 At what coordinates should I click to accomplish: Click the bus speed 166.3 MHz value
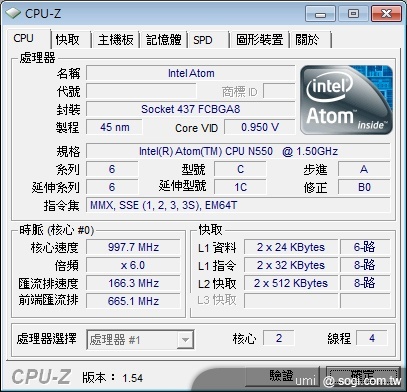pos(133,283)
